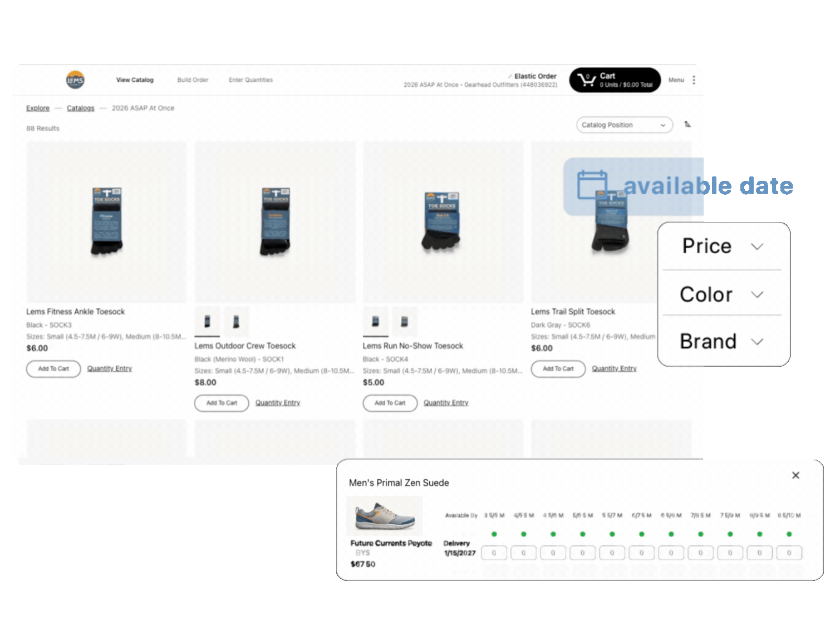The height and width of the screenshot is (640, 840).
Task: Click the 88 Results count text
Action: coord(43,129)
